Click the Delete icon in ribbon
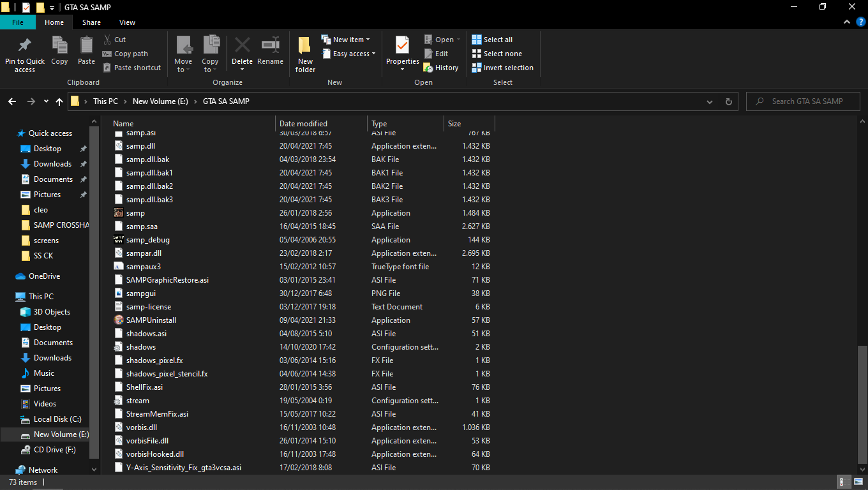The width and height of the screenshot is (868, 490). click(242, 45)
